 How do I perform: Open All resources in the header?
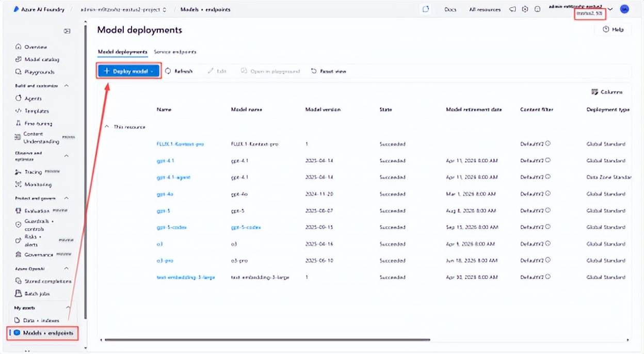[485, 9]
